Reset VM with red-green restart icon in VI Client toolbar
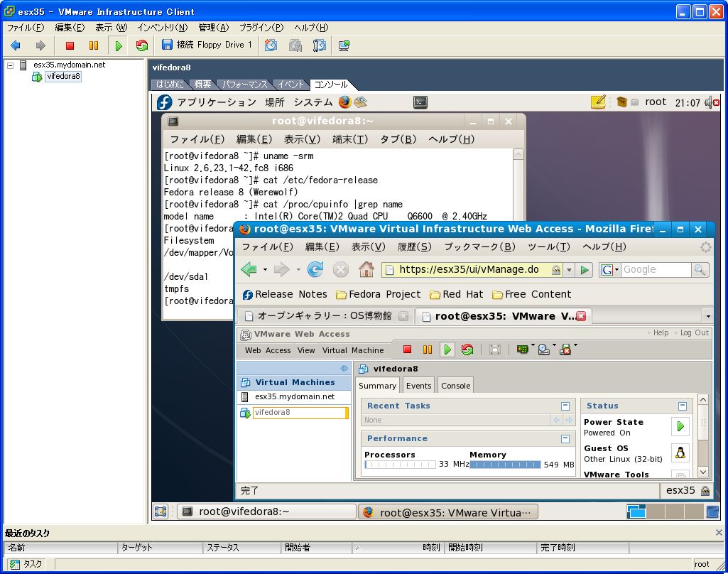 [x=142, y=45]
